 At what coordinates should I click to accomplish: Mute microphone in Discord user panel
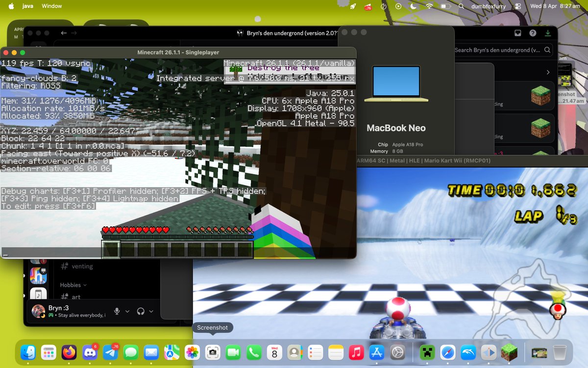pyautogui.click(x=117, y=311)
